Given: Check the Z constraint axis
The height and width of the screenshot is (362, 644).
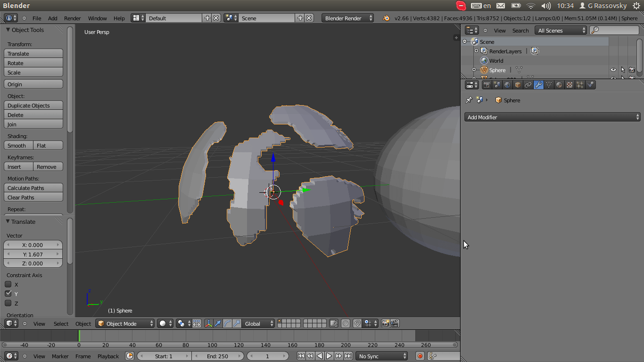Looking at the screenshot, I should [8, 303].
